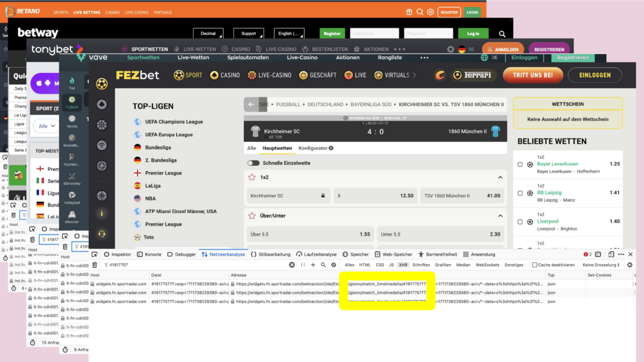This screenshot has width=644, height=362.
Task: Open the Netzwerkanalyse tab in DevTools
Action: (x=223, y=255)
